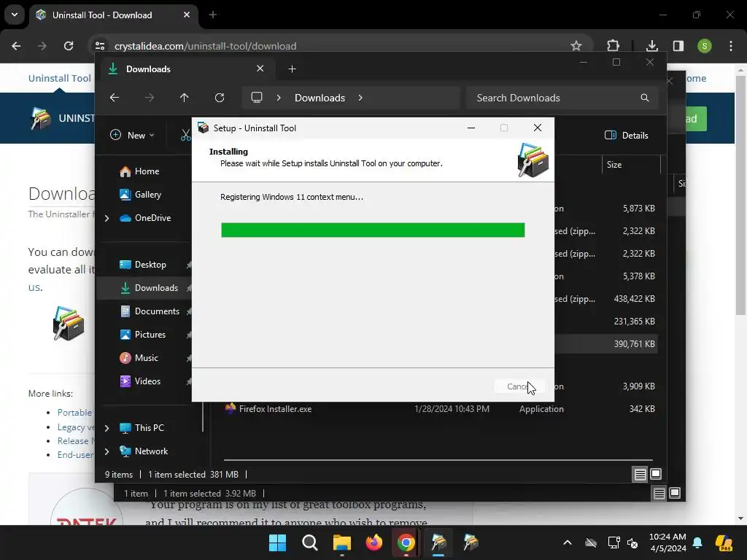The image size is (747, 560).
Task: Go up one folder in File Explorer
Action: (185, 98)
